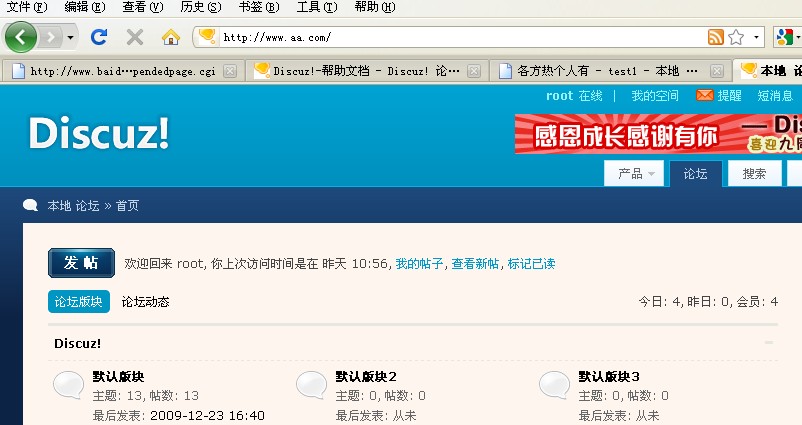Expand the 产品 navigation dropdown
Screen dimensions: 802x425
[634, 174]
